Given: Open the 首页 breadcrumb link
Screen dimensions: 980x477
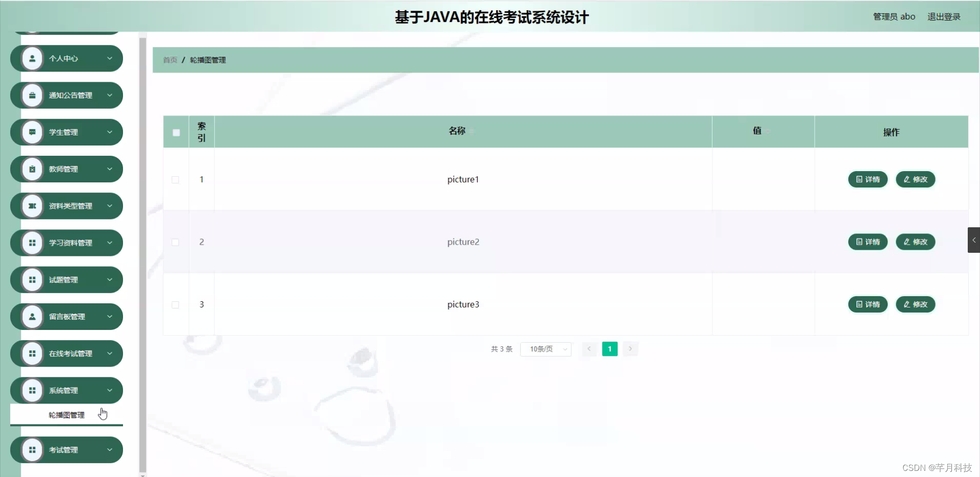Looking at the screenshot, I should 169,60.
